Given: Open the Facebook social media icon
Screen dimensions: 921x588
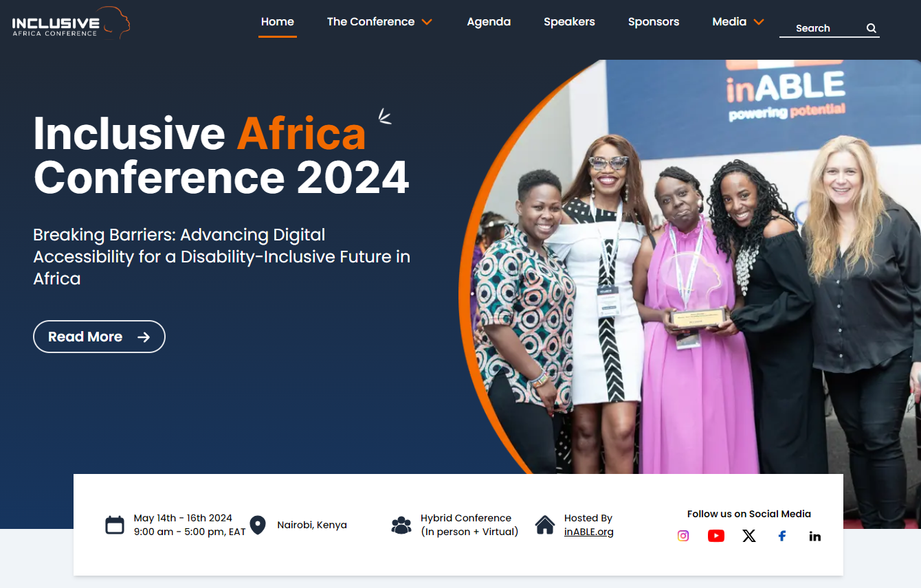Looking at the screenshot, I should [x=782, y=536].
